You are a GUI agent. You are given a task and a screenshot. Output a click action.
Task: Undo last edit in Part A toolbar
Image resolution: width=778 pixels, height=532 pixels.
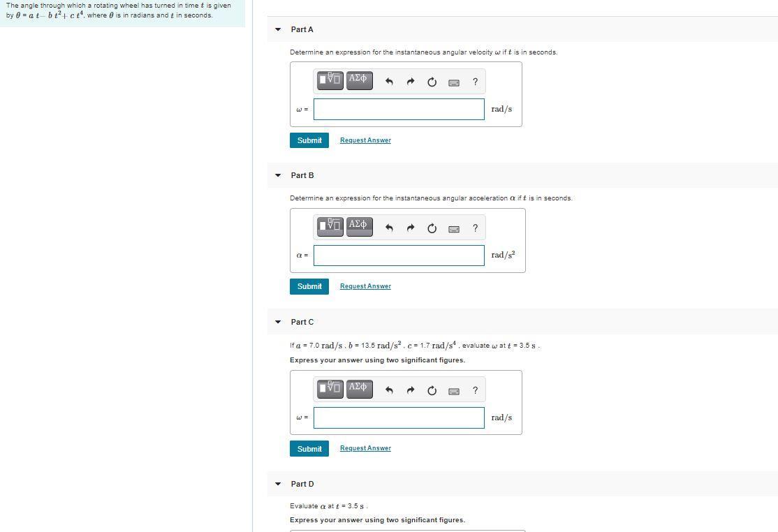pyautogui.click(x=389, y=82)
